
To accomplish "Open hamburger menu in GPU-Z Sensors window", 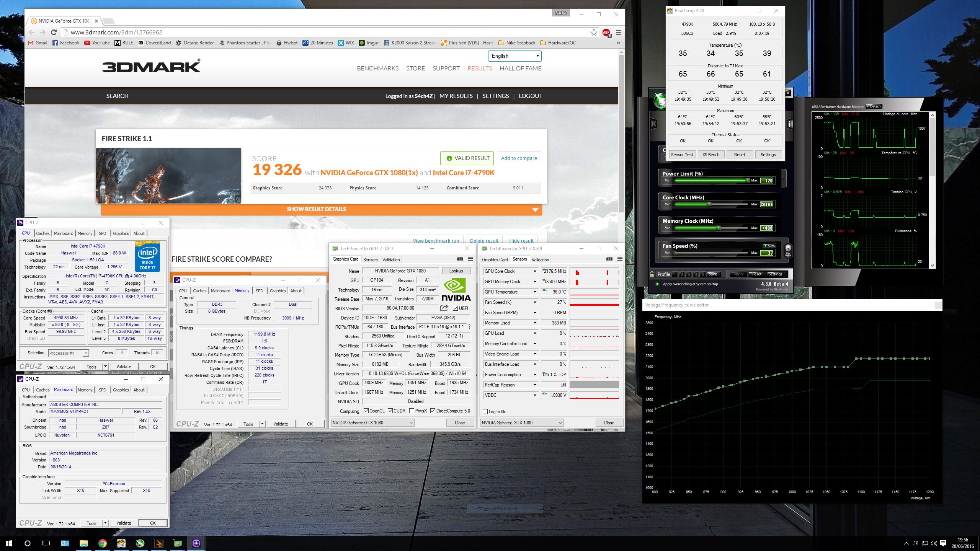I will [x=620, y=259].
